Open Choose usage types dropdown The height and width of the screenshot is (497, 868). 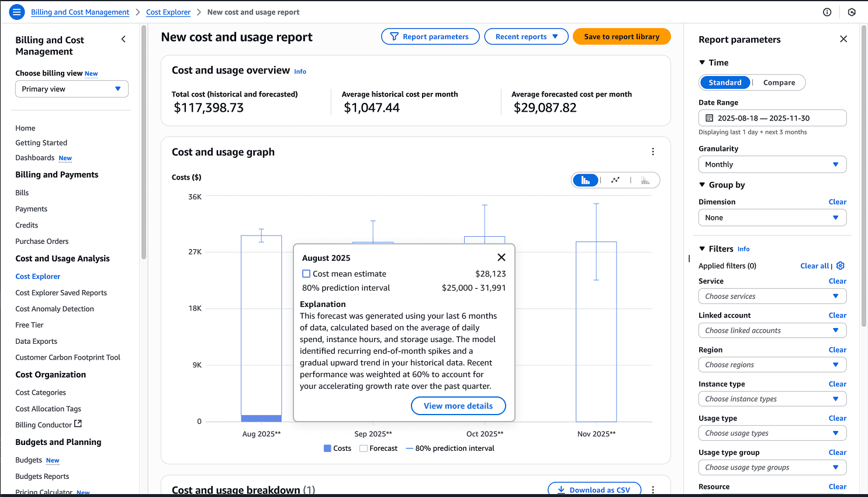[772, 433]
